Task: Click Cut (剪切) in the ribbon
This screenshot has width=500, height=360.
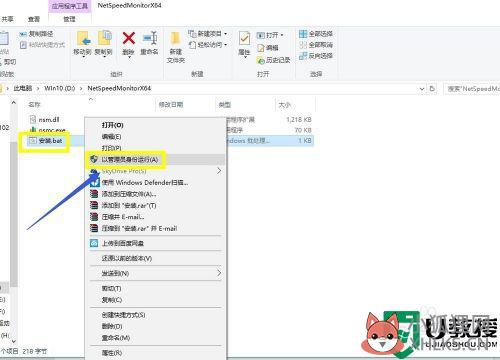Action: [8, 62]
